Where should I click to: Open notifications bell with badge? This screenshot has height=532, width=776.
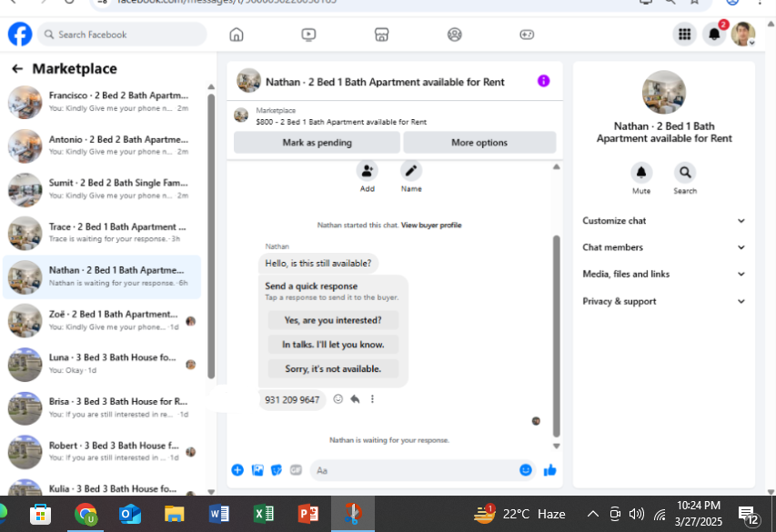click(x=714, y=34)
